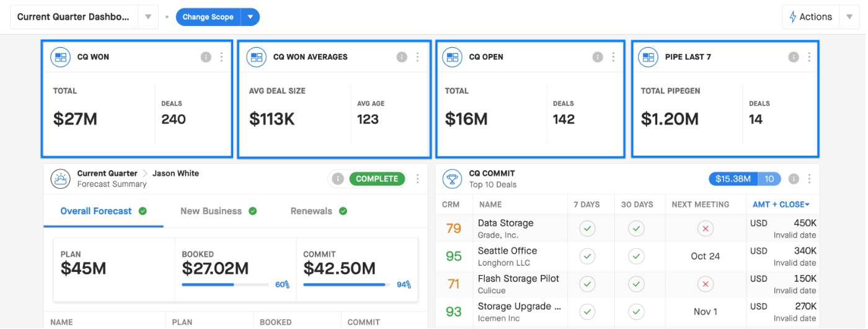
Task: Click the COMPLETE status badge
Action: pos(377,179)
